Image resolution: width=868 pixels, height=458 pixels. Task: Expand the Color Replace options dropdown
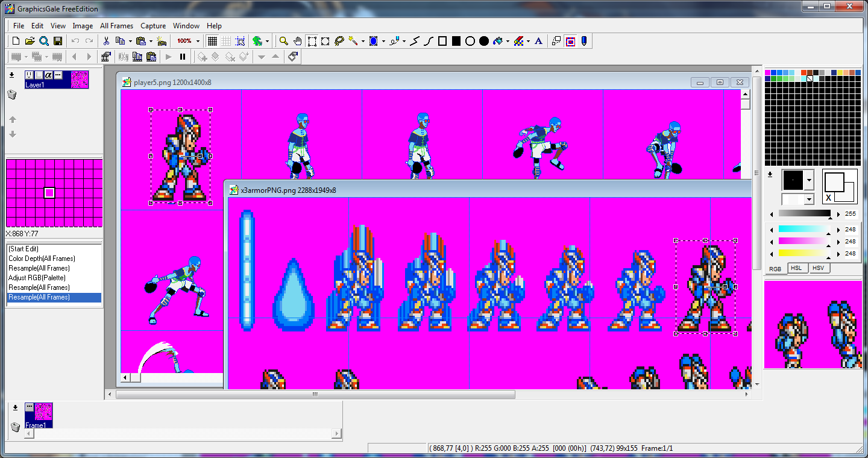[528, 41]
